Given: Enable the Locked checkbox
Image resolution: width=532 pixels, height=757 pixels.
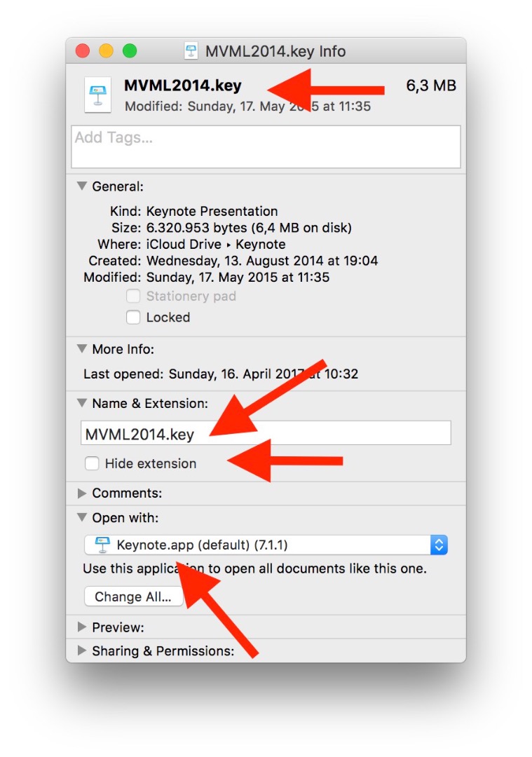Looking at the screenshot, I should click(133, 318).
